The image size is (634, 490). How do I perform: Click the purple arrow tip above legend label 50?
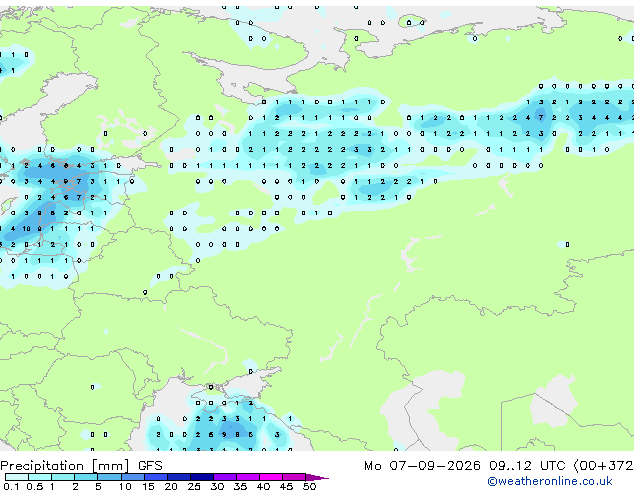coord(317,477)
